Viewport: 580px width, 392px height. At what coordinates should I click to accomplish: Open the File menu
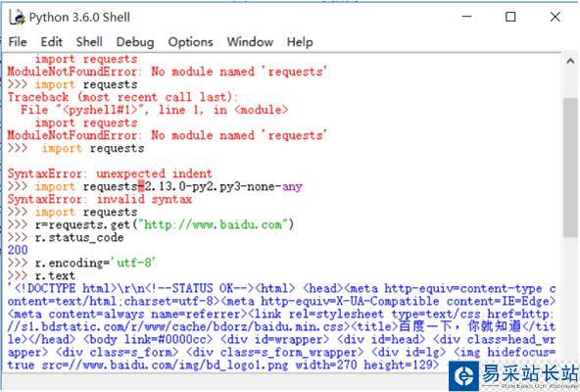18,42
